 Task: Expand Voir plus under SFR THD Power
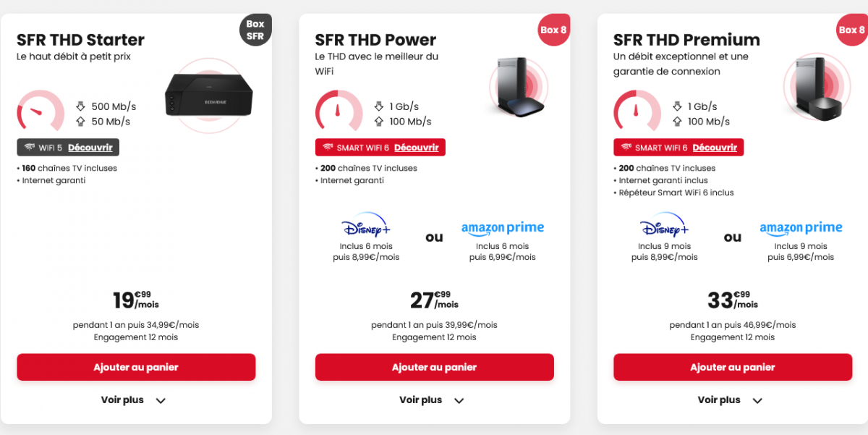432,400
